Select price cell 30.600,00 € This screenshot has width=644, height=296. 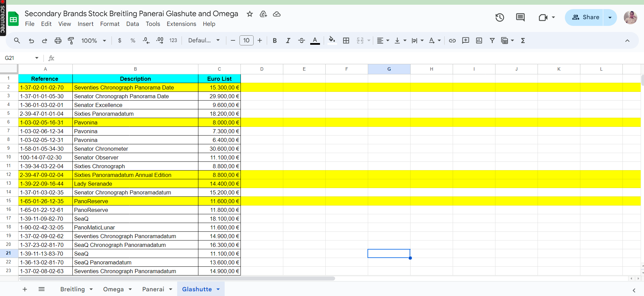click(x=219, y=149)
